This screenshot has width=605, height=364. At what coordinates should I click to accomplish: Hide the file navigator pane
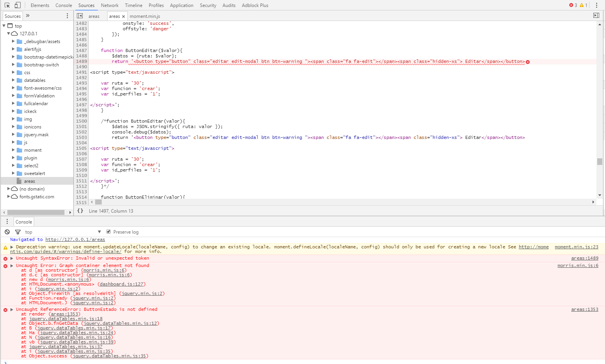coord(80,16)
